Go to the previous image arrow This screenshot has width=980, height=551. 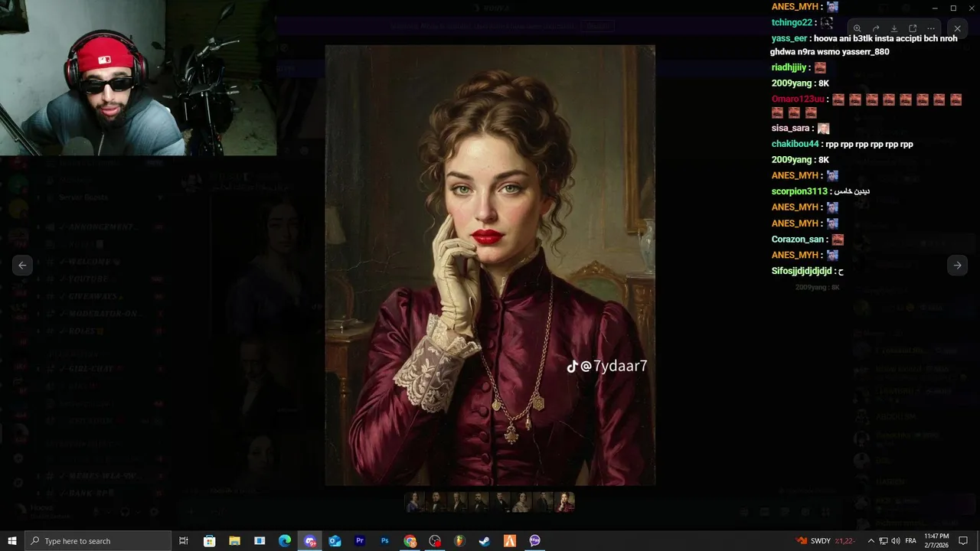click(x=22, y=265)
